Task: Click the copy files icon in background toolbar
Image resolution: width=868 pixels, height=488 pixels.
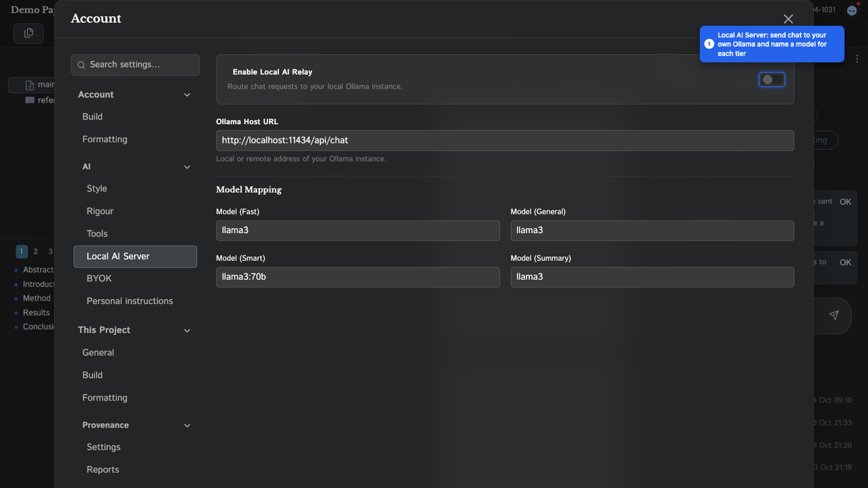Action: point(29,33)
